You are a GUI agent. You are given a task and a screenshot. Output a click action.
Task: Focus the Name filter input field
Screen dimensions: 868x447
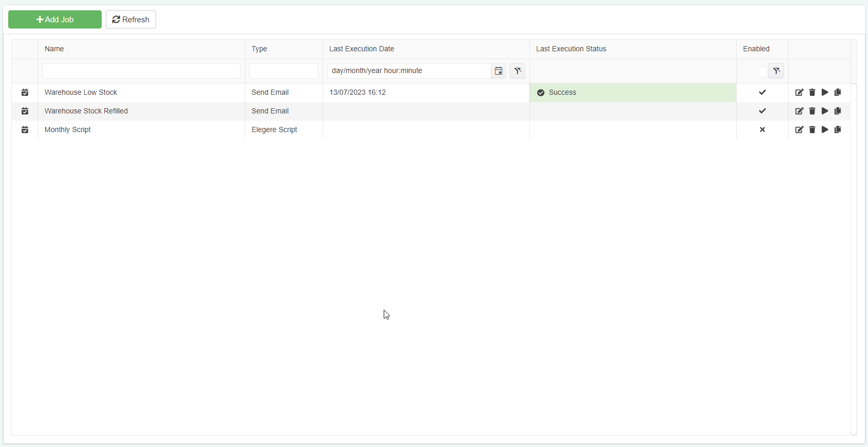pos(141,71)
